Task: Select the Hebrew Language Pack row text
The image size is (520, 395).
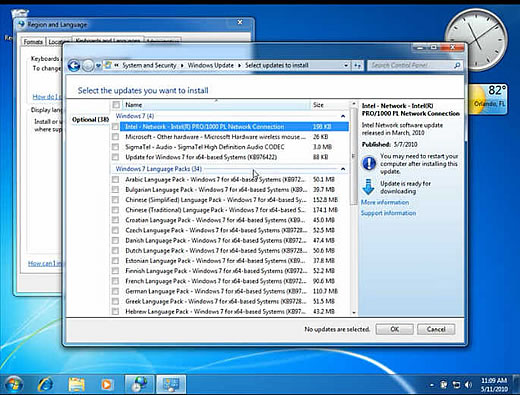Action: [215, 312]
